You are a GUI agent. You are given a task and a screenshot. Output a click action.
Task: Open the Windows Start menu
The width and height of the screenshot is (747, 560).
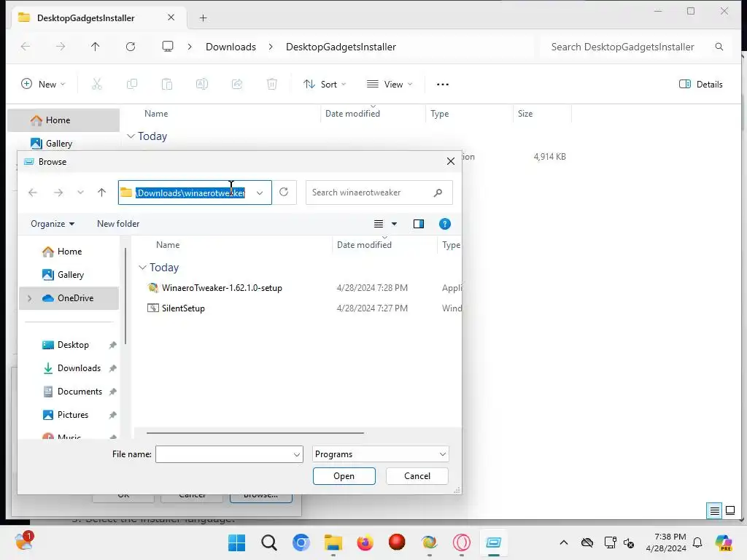click(x=237, y=542)
